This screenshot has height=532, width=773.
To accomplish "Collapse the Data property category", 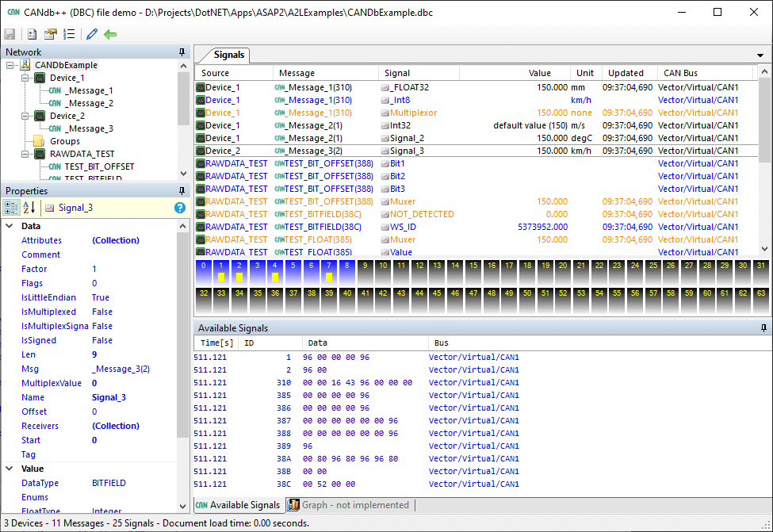I will point(10,226).
